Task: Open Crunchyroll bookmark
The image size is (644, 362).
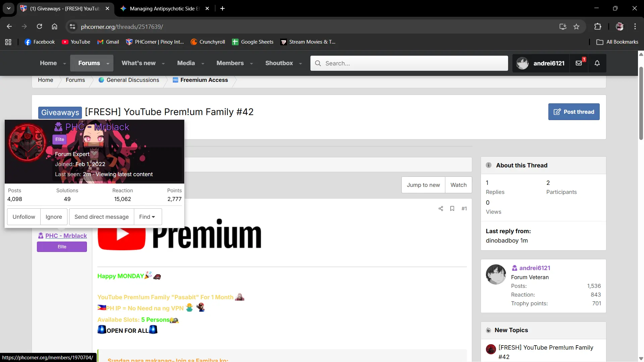Action: tap(208, 42)
